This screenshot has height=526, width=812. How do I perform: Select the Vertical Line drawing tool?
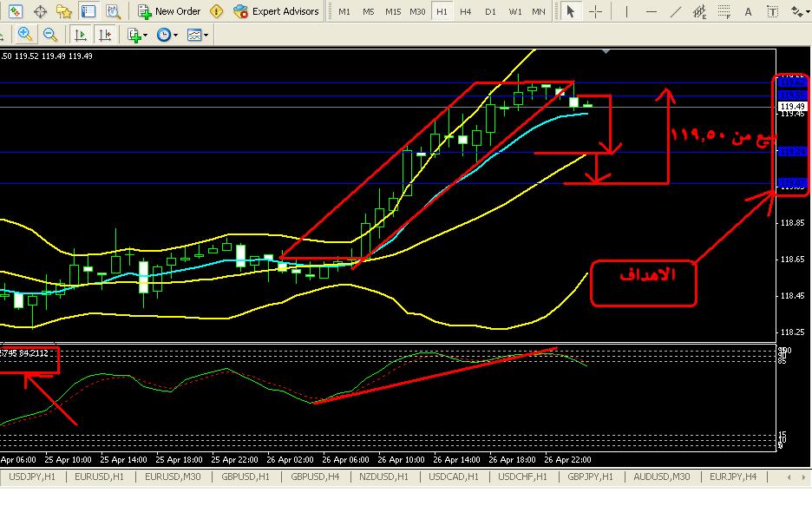[626, 11]
